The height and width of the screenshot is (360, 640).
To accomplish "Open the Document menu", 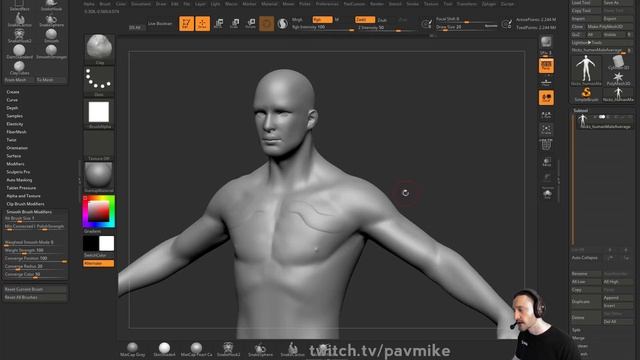I will (141, 4).
